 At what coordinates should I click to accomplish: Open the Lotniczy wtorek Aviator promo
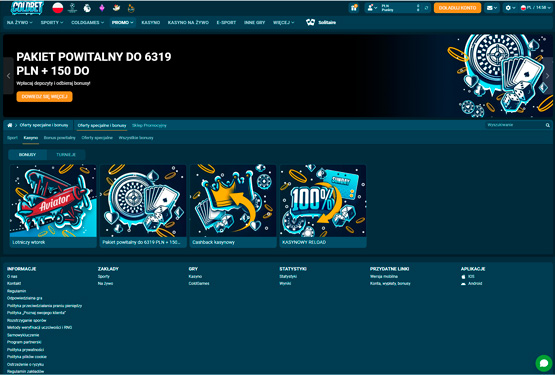point(53,206)
